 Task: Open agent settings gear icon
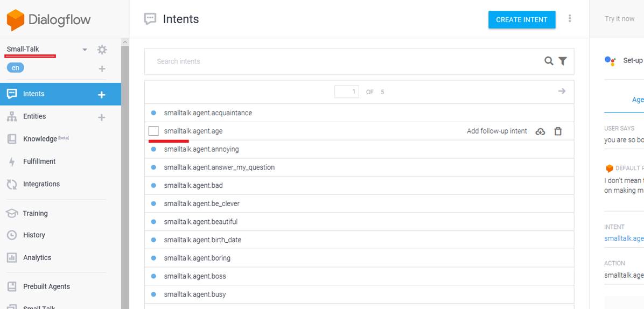tap(102, 50)
